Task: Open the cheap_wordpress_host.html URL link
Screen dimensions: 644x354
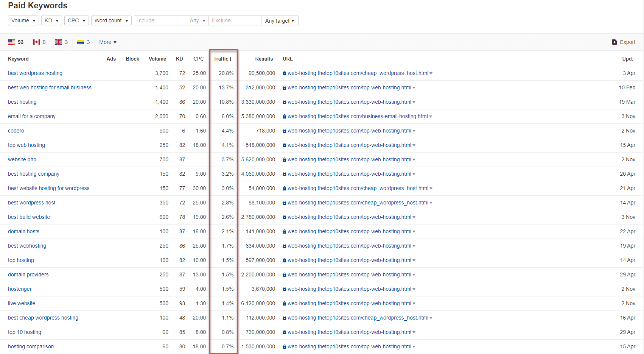Action: (358, 73)
